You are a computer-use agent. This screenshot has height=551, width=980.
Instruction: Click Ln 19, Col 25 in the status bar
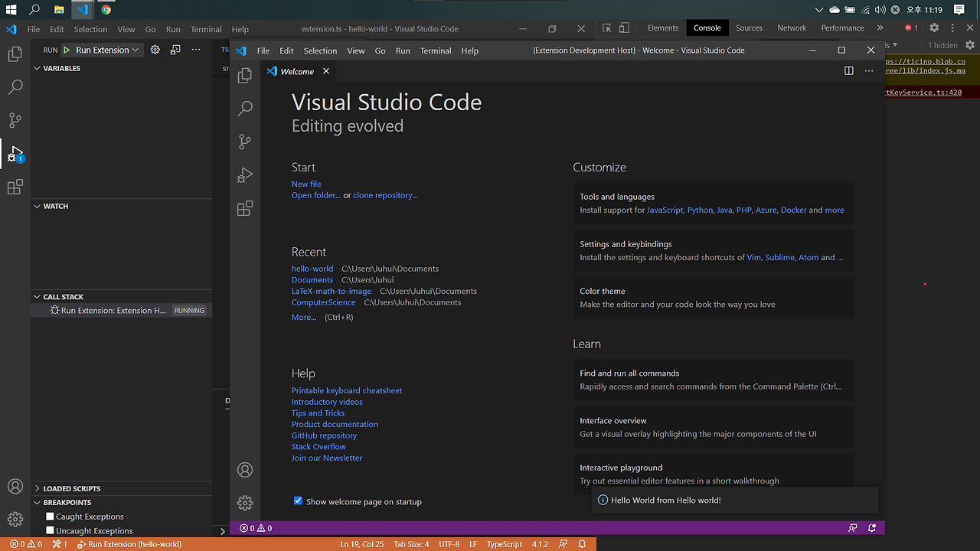point(362,544)
